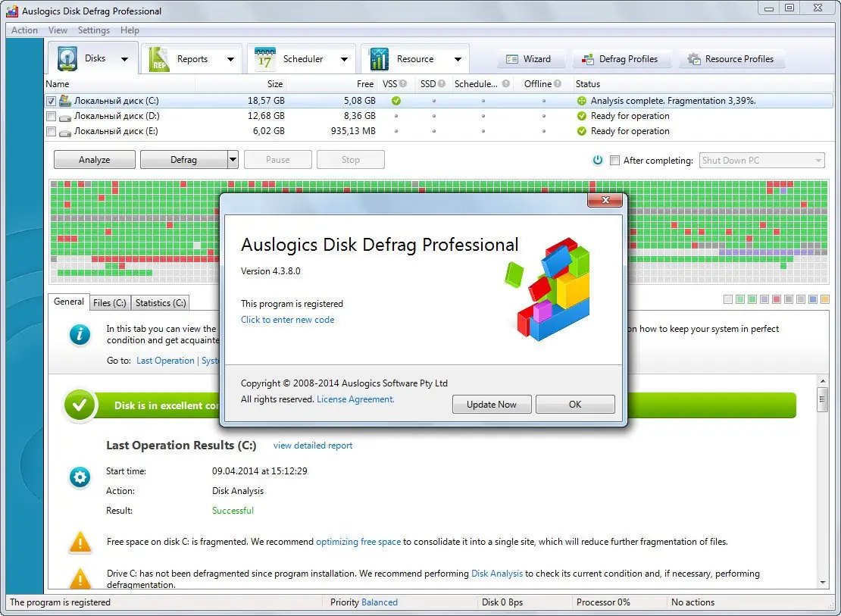Close the About dialog with the red X
This screenshot has height=616, width=841.
tap(605, 200)
